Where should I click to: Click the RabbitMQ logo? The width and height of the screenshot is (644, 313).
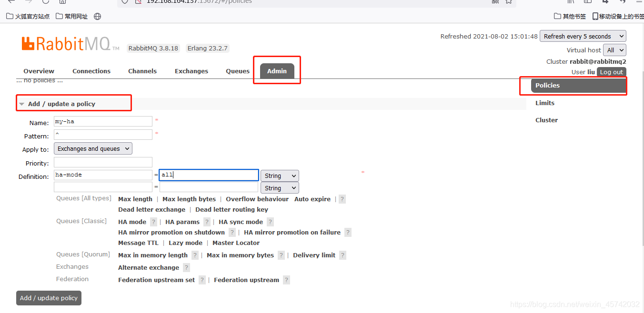click(70, 44)
